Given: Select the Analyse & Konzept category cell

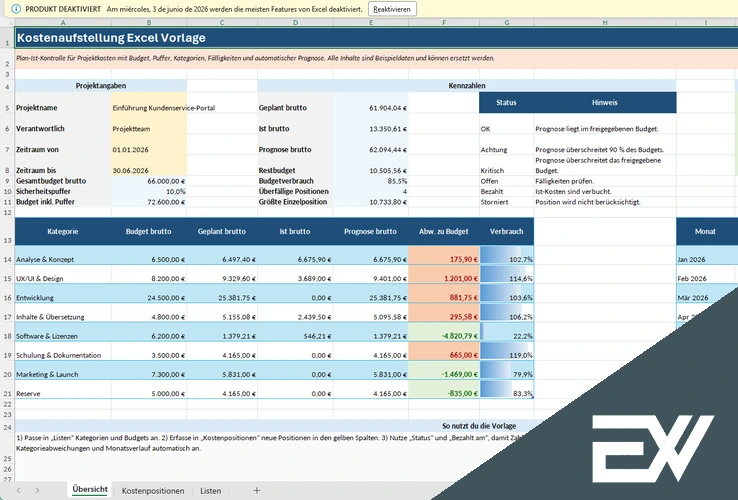Looking at the screenshot, I should click(x=63, y=255).
